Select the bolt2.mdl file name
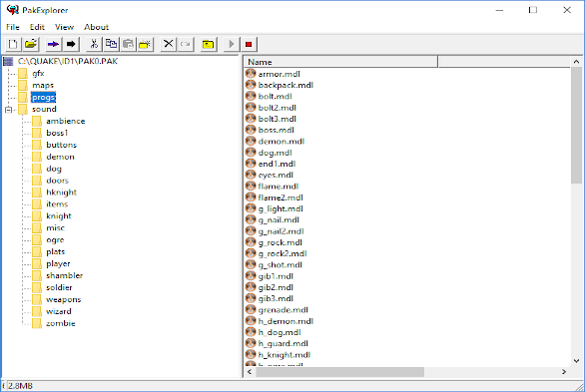This screenshot has height=392, width=585. coord(278,108)
